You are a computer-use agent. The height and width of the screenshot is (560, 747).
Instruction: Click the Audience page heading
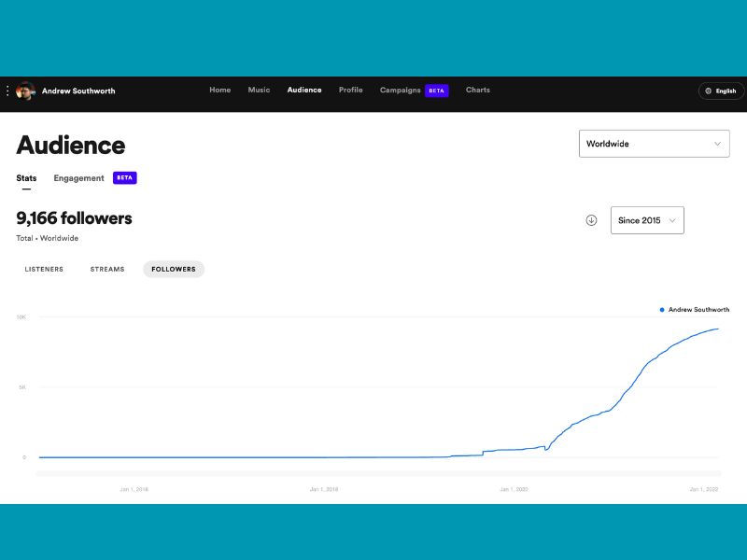(x=71, y=146)
